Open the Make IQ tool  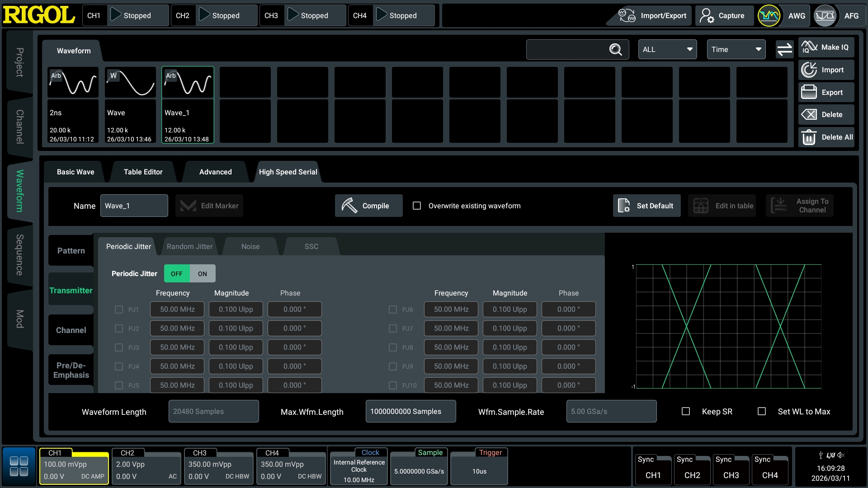point(826,47)
